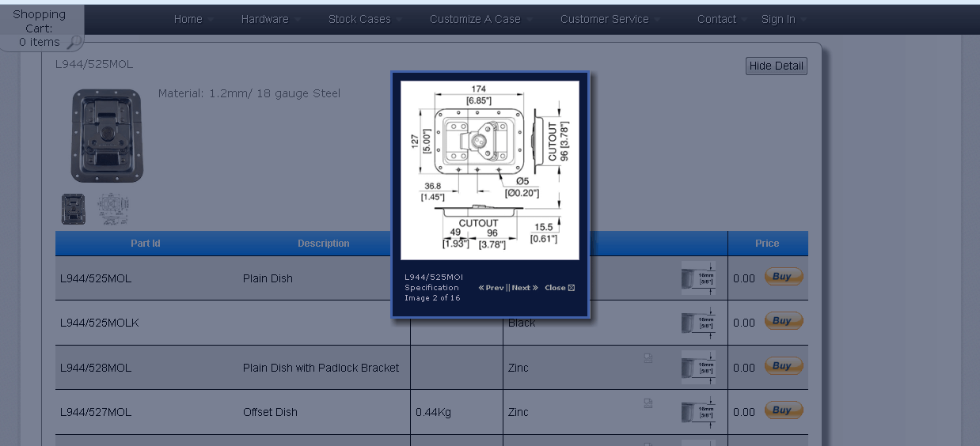Expand the Hardware menu dropdown

265,19
